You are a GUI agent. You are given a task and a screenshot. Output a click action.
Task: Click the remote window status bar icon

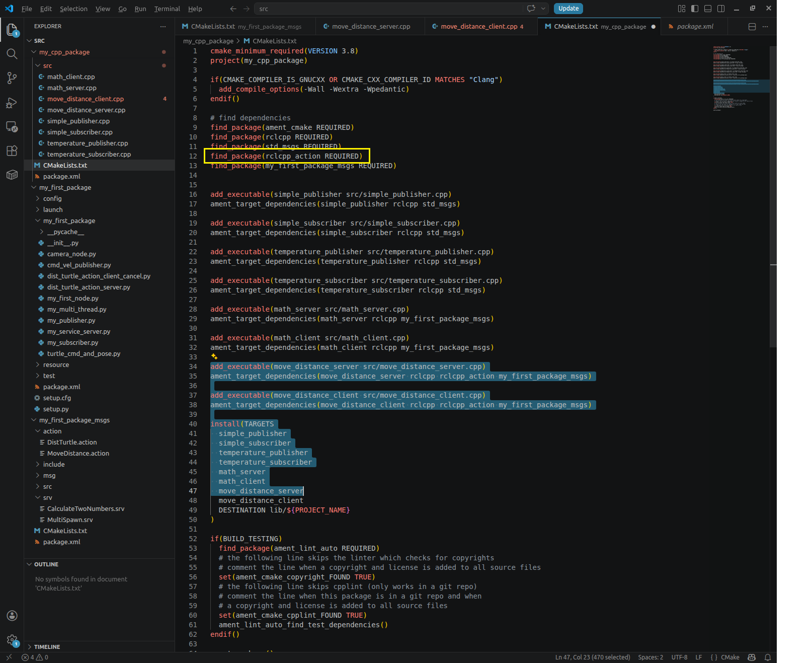click(9, 657)
